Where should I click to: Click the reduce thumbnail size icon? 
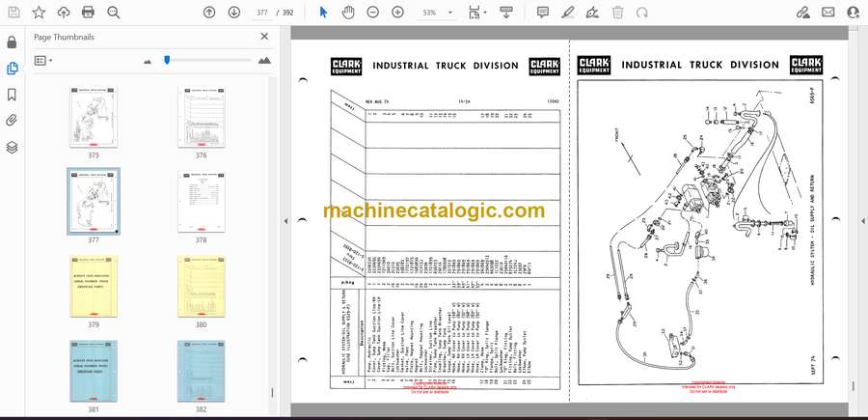[x=148, y=61]
